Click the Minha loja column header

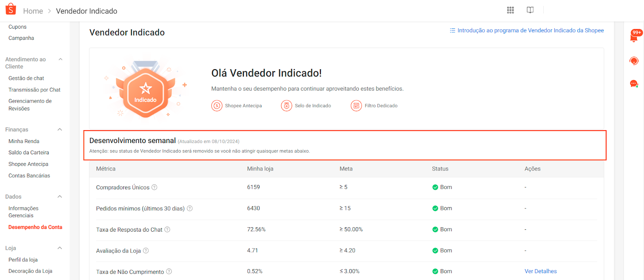tap(260, 169)
